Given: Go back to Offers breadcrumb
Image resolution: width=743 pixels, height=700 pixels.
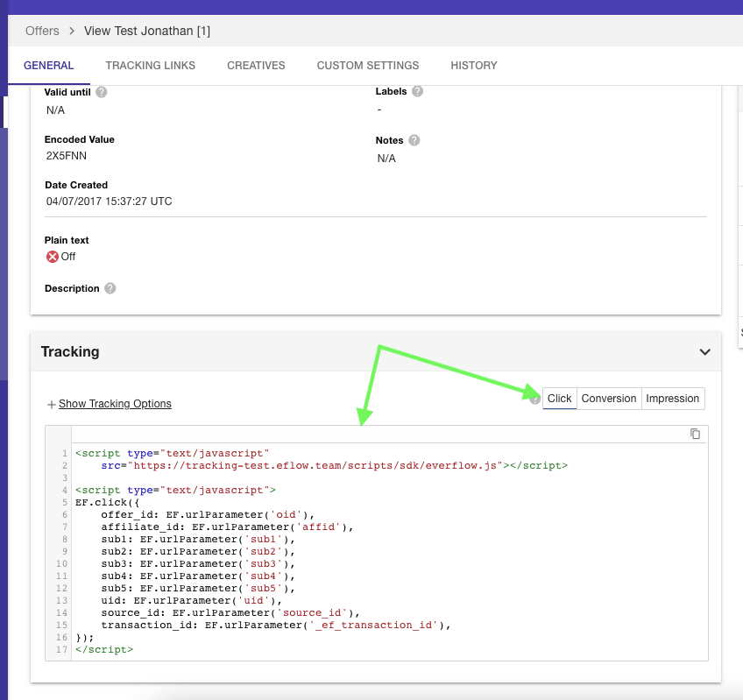Looking at the screenshot, I should click(42, 31).
